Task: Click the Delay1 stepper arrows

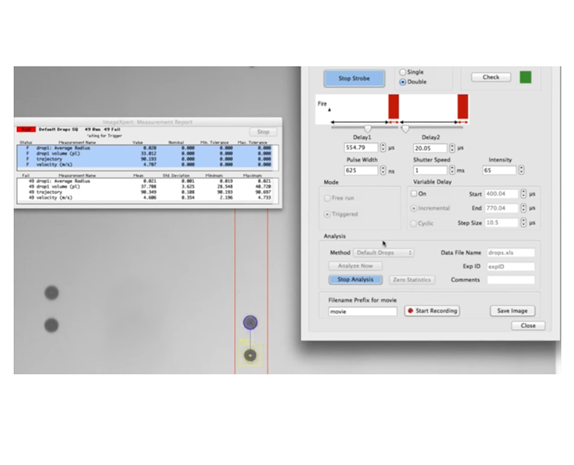Action: (383, 148)
